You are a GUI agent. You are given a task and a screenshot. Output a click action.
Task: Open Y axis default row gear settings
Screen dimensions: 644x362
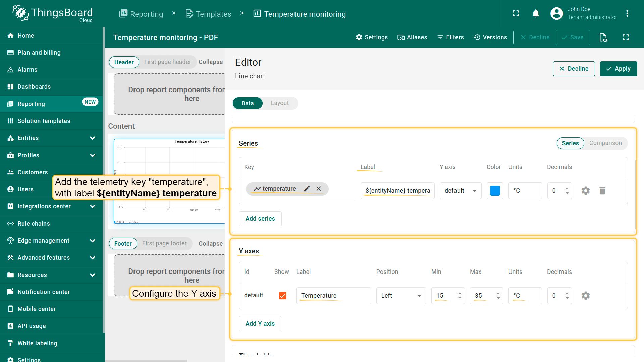coord(585,296)
